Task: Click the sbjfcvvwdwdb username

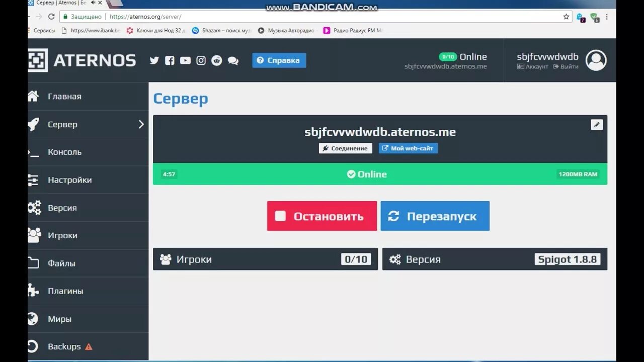Action: click(547, 57)
